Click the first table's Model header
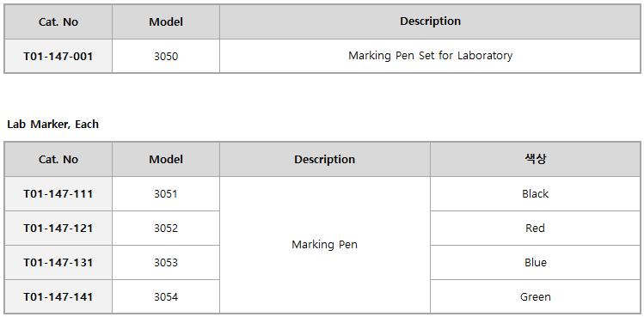Image resolution: width=644 pixels, height=317 pixels. (166, 21)
